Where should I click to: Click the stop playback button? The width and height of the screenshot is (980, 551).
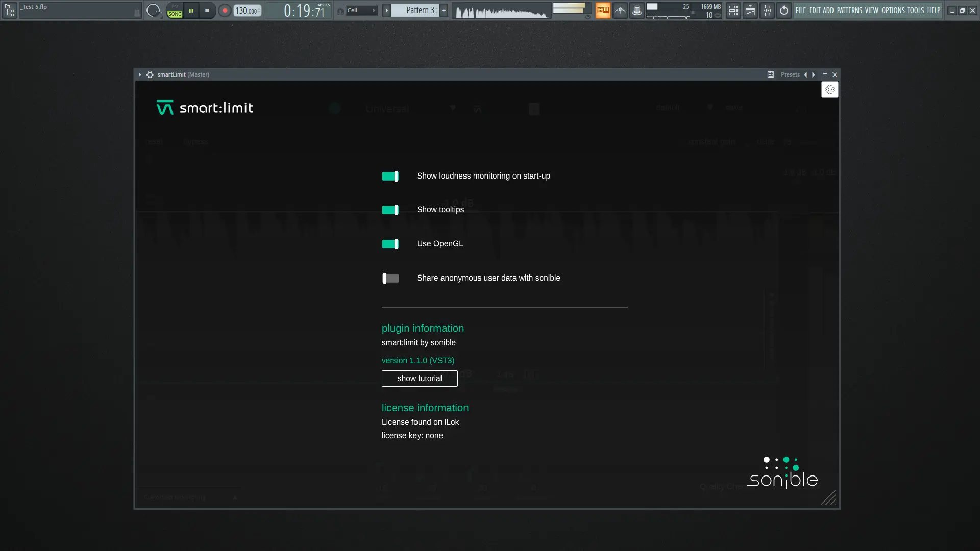pos(207,10)
